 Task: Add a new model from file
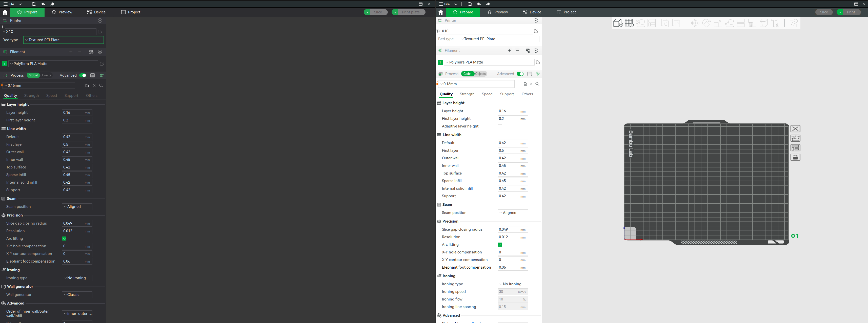[618, 23]
